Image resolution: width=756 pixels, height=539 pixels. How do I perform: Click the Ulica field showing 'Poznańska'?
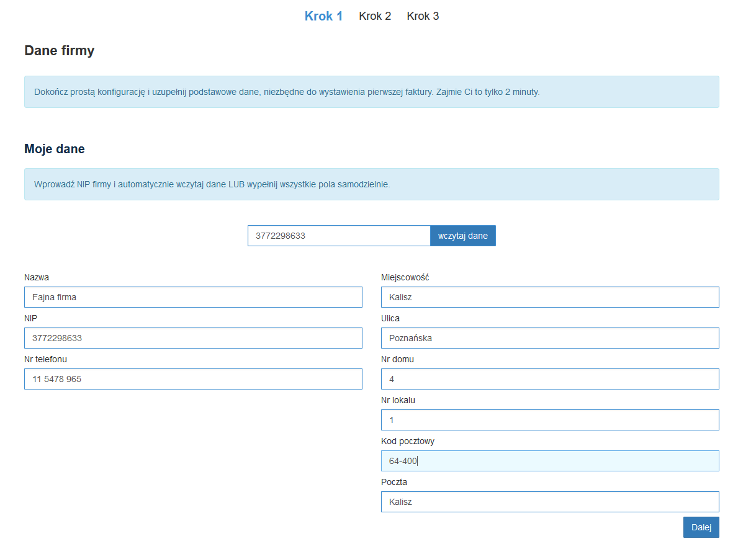pos(550,338)
